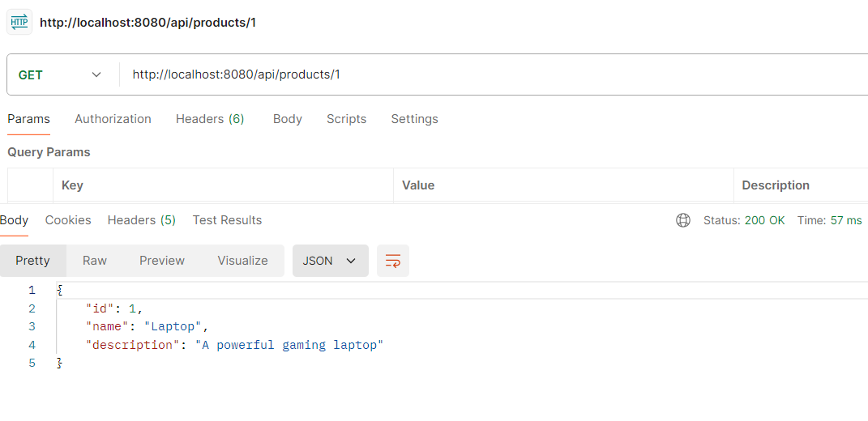Viewport: 868px width, 421px height.
Task: Switch response view to Raw
Action: tap(95, 261)
